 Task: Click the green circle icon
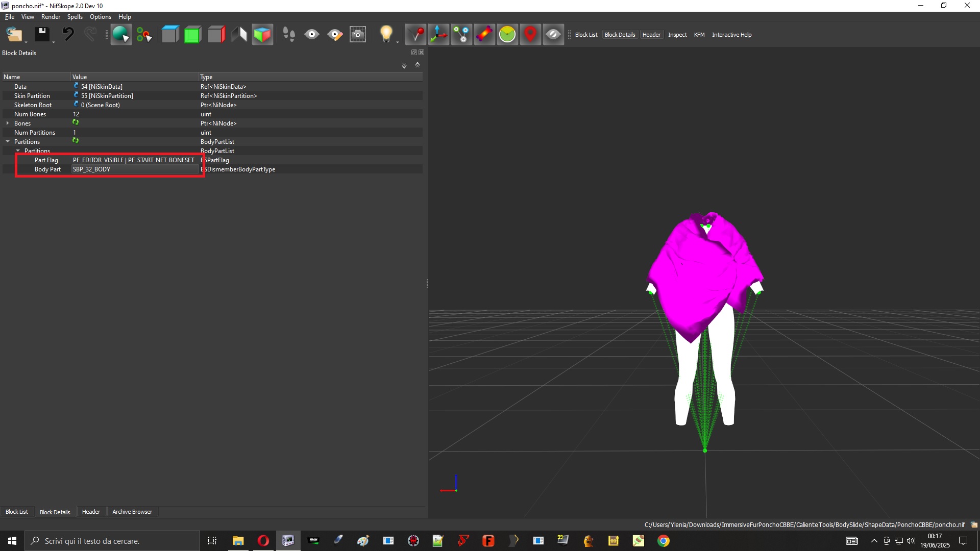(x=507, y=35)
